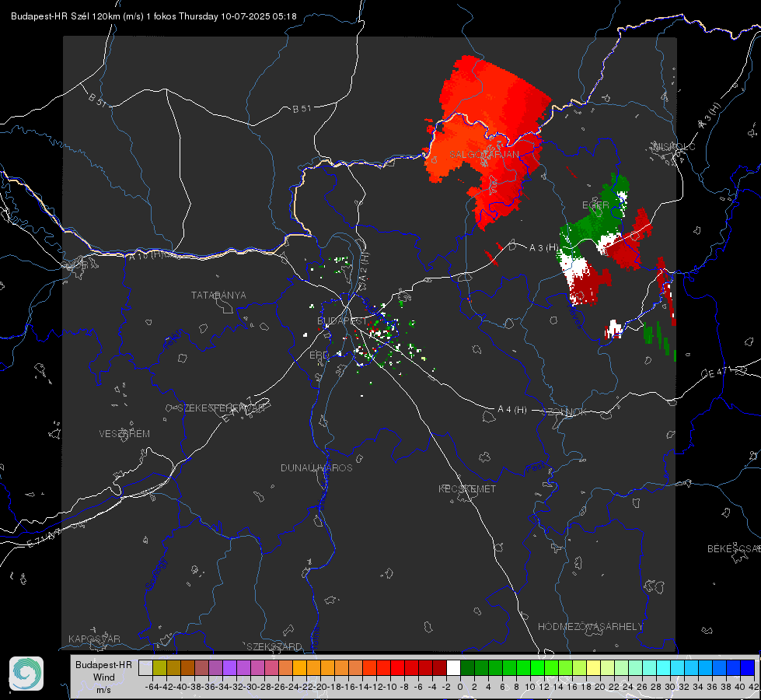Click the SZOLNOK city label

click(564, 412)
